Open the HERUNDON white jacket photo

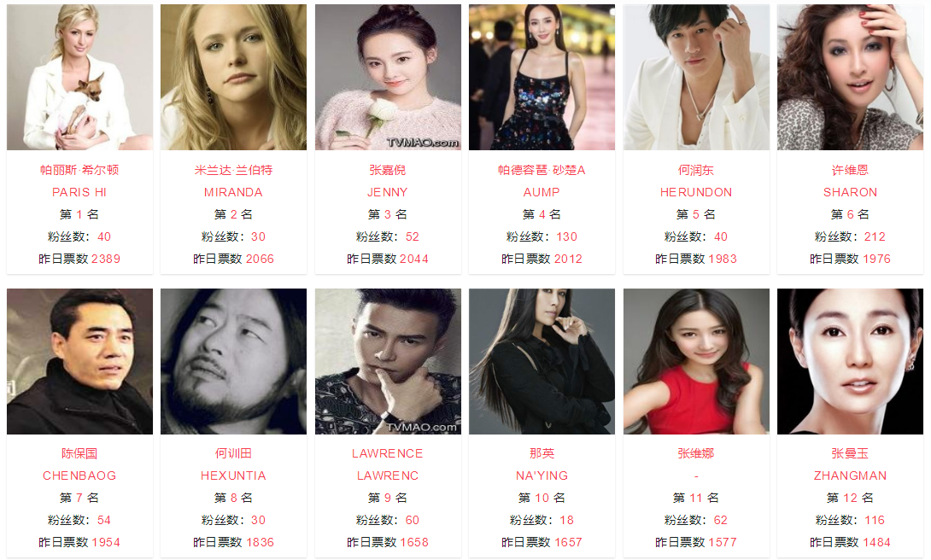(x=696, y=77)
